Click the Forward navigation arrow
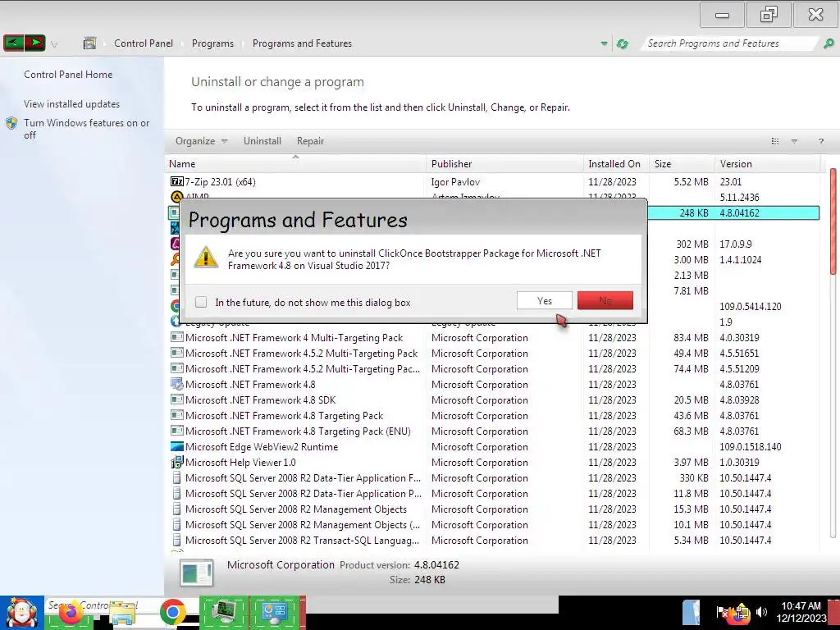The height and width of the screenshot is (630, 840). 34,43
